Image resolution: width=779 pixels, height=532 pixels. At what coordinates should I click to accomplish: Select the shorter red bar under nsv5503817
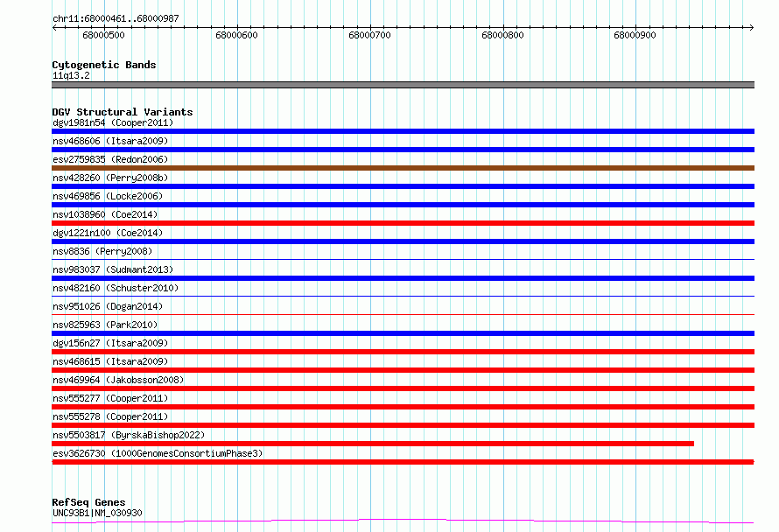coord(373,444)
